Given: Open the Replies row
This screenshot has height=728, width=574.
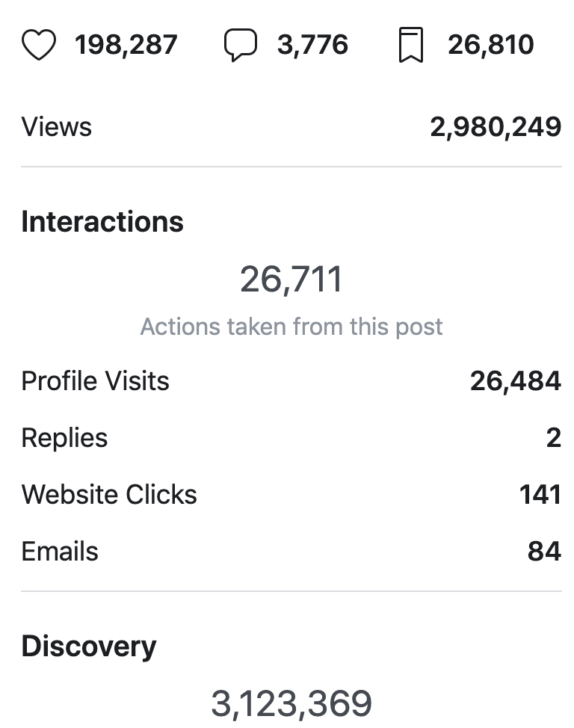Looking at the screenshot, I should [291, 438].
